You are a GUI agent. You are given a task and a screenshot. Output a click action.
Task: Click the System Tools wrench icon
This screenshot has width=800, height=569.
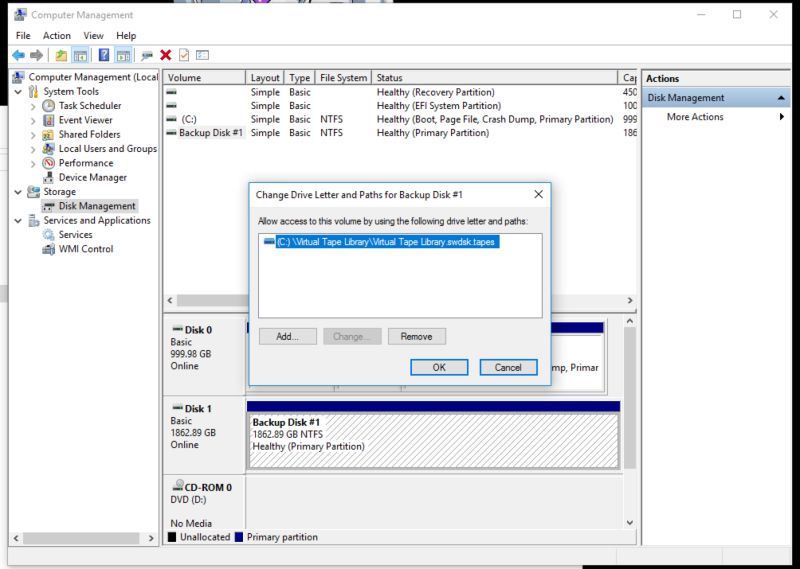pyautogui.click(x=33, y=91)
